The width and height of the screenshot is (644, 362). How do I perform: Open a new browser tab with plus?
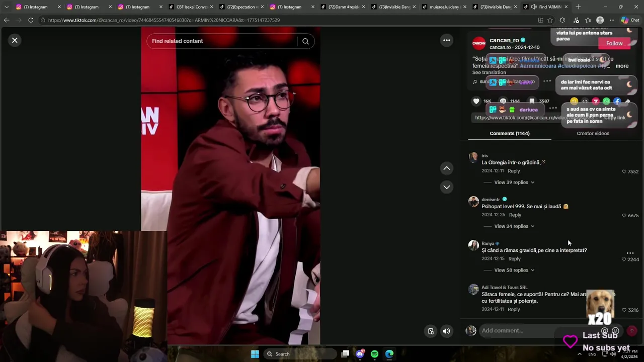(x=578, y=7)
